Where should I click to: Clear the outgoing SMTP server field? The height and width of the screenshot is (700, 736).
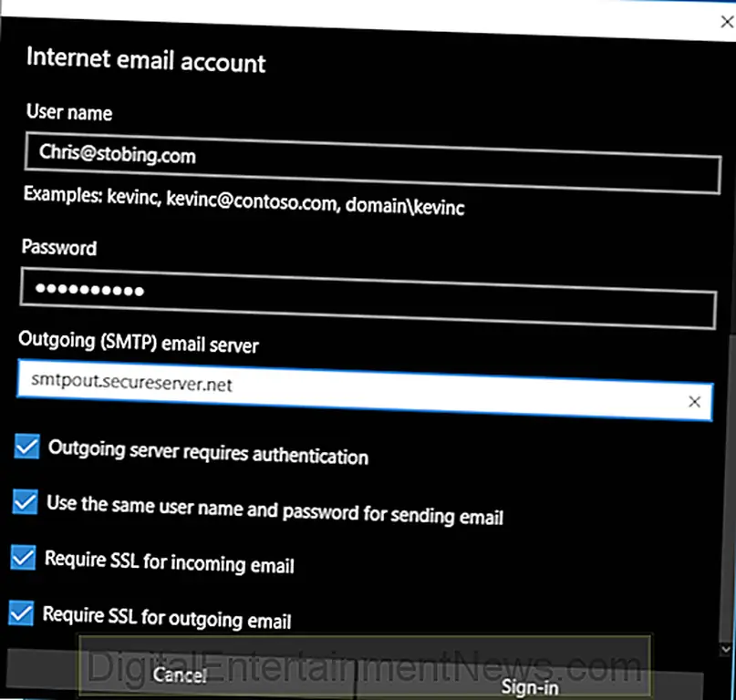694,401
